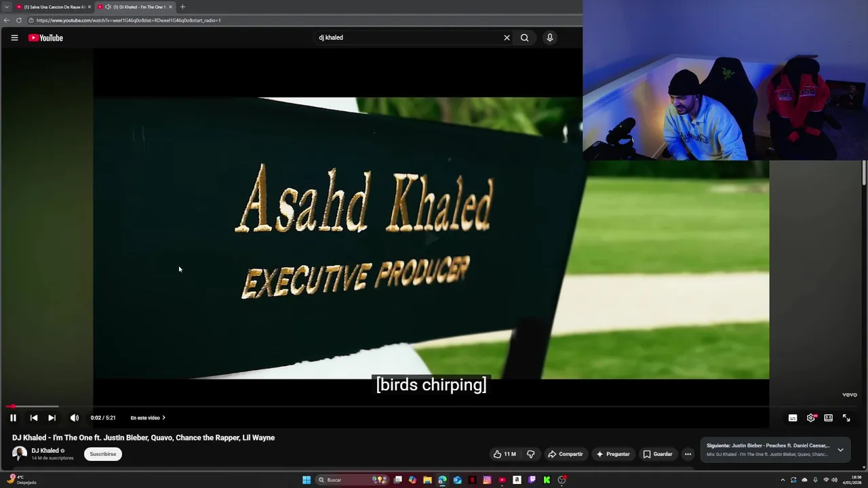Click the '14 M de suscriptores' text

[52, 458]
